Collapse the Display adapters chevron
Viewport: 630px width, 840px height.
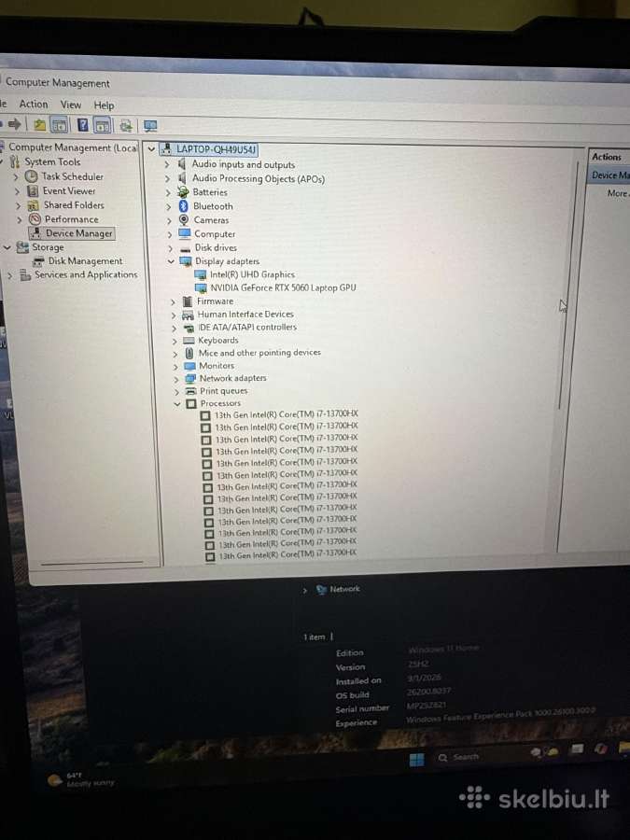(171, 261)
